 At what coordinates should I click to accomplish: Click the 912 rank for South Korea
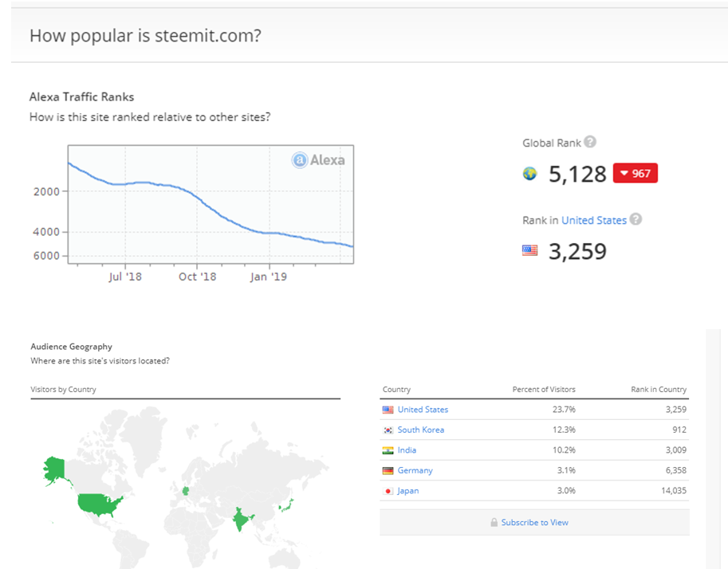pyautogui.click(x=679, y=430)
